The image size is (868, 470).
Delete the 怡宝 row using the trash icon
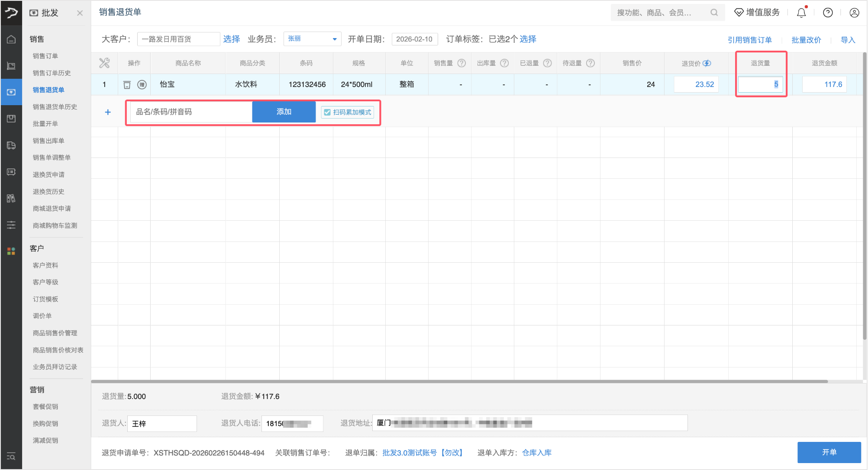pyautogui.click(x=127, y=84)
